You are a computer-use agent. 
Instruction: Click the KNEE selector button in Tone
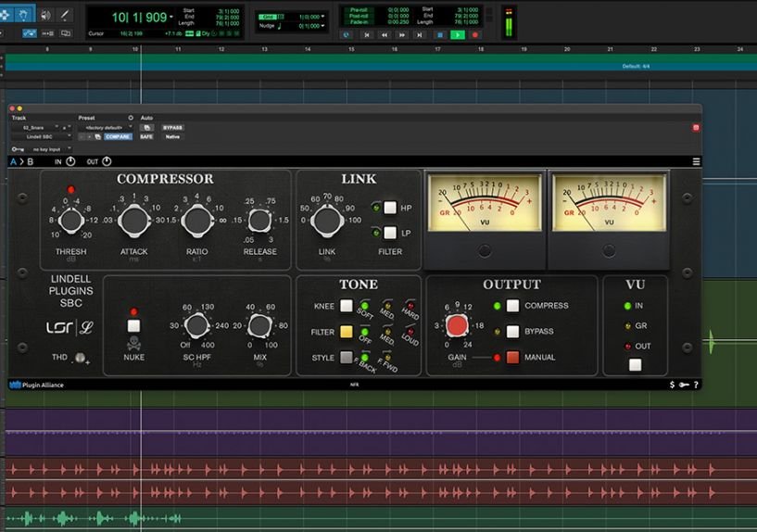(346, 306)
